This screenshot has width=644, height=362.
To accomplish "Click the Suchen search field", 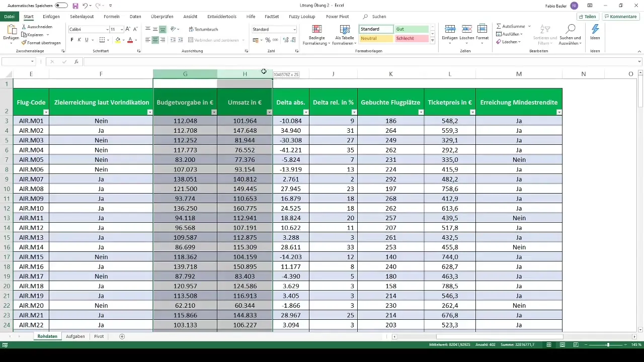I will (379, 17).
